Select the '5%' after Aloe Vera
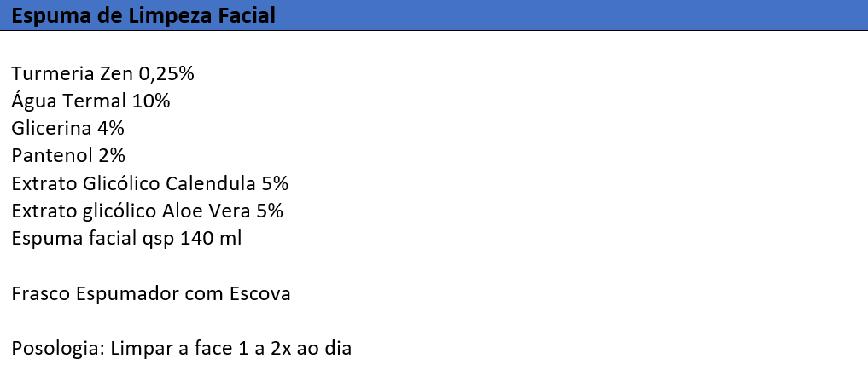The height and width of the screenshot is (388, 868). tap(270, 211)
